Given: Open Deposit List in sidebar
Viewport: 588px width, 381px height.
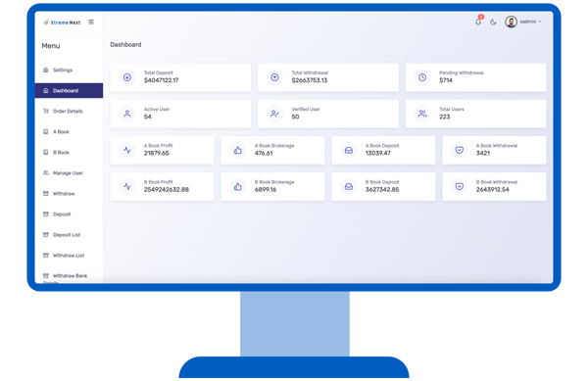Looking at the screenshot, I should click(x=69, y=235).
